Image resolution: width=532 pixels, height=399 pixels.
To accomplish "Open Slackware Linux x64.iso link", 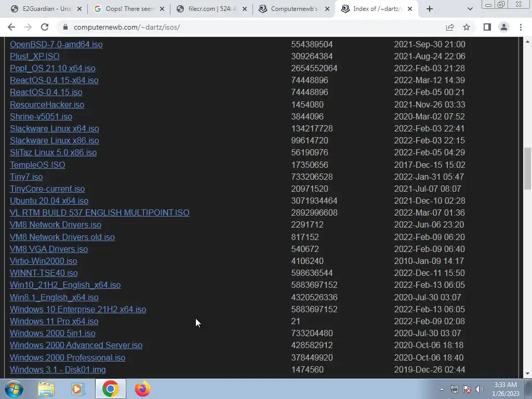I will coord(54,129).
